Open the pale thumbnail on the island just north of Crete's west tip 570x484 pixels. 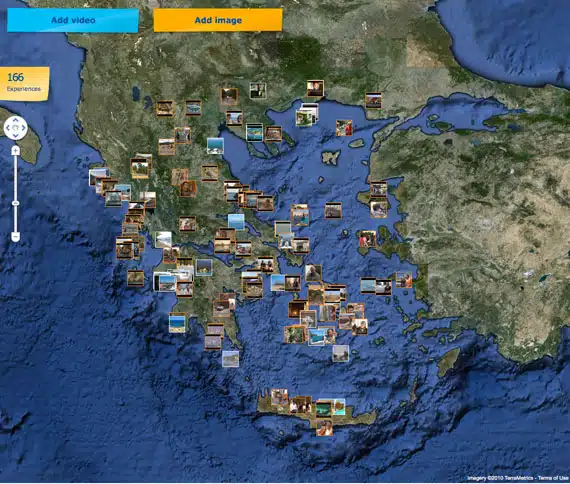click(231, 359)
